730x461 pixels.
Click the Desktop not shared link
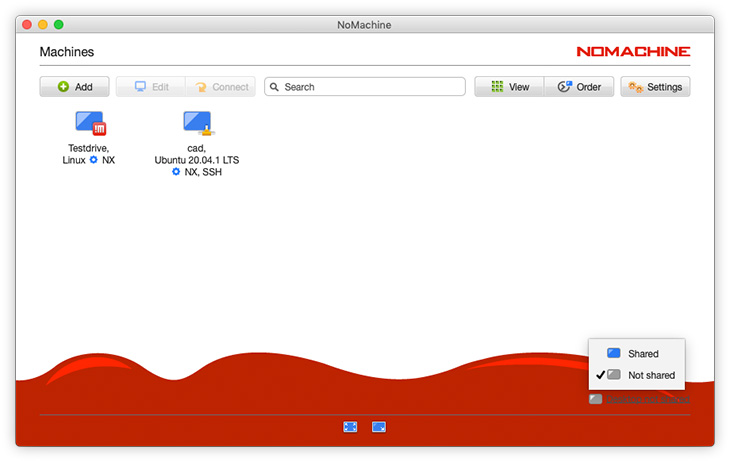tap(647, 399)
